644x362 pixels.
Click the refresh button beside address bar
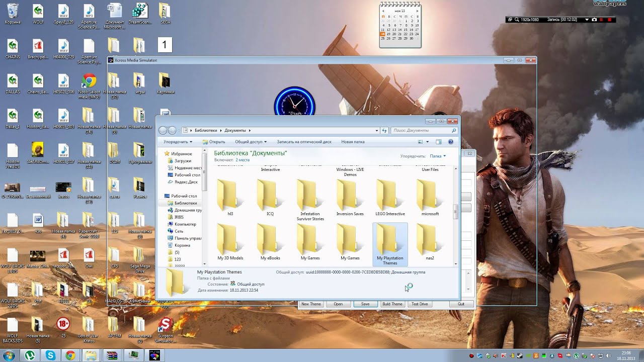(x=384, y=130)
